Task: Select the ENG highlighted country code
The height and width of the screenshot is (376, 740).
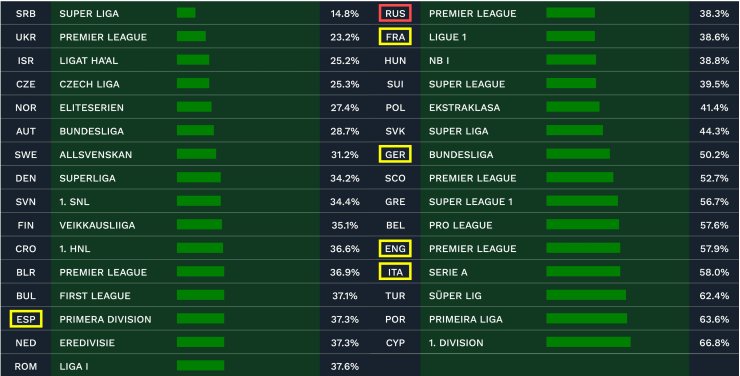Action: click(x=395, y=249)
